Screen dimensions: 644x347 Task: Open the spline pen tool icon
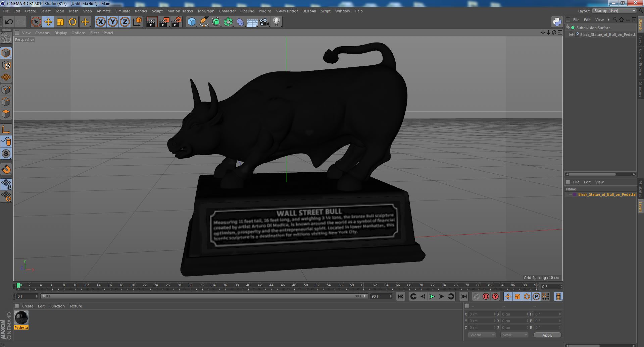pyautogui.click(x=204, y=22)
